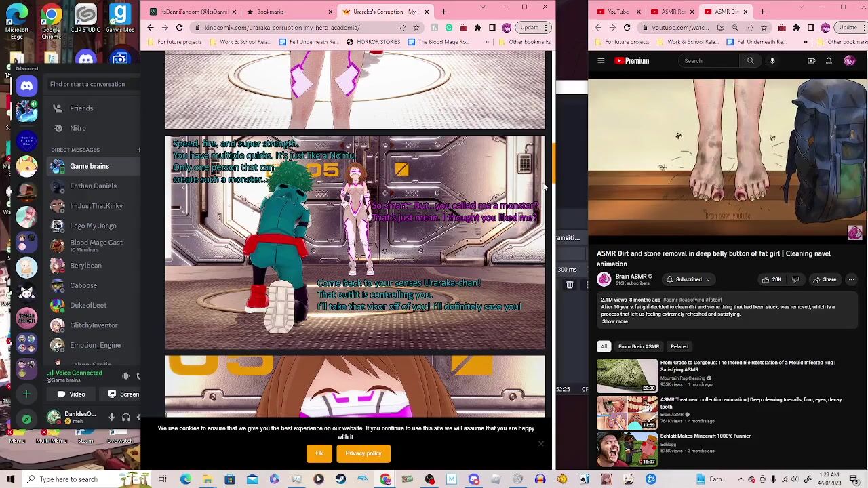Click YouTube notifications bell
This screenshot has width=868, height=488.
coord(829,61)
